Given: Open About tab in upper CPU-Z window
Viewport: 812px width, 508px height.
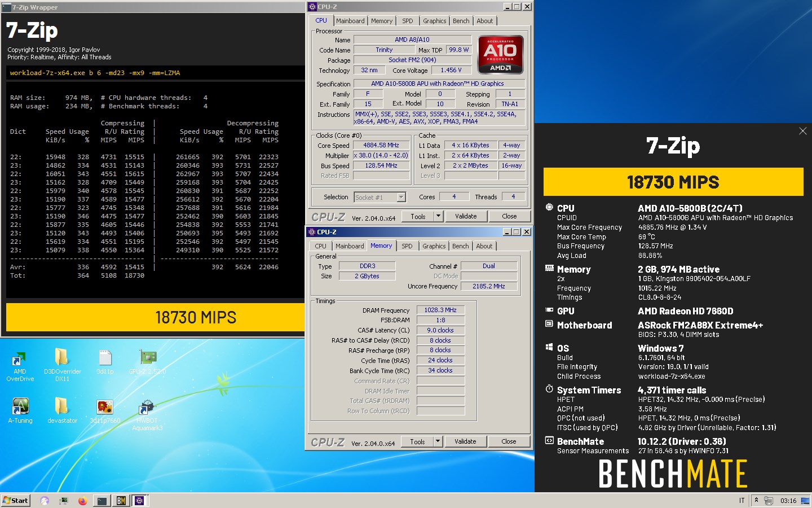Looking at the screenshot, I should pos(485,21).
